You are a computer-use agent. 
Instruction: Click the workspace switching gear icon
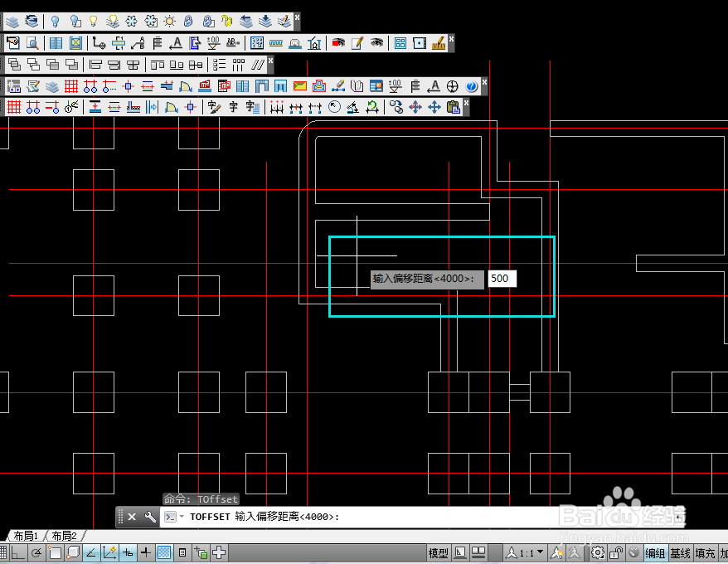598,553
